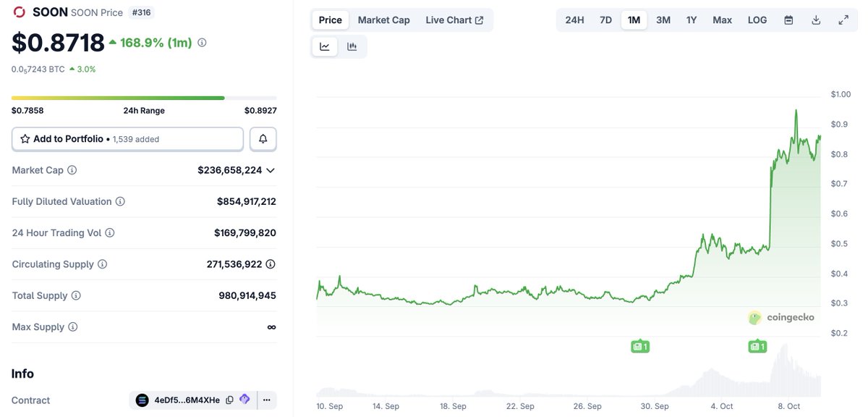Click news marker near 30. Sep
The width and height of the screenshot is (868, 417).
click(640, 347)
